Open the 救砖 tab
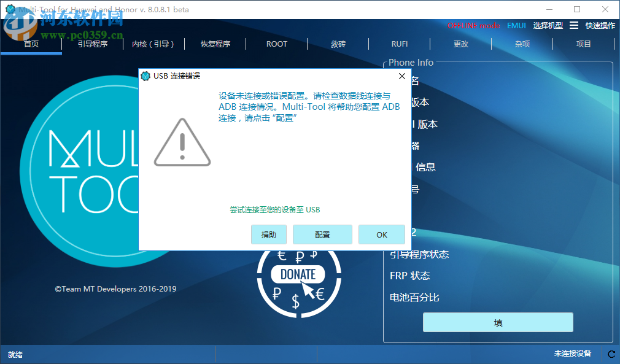The image size is (620, 364). point(338,44)
